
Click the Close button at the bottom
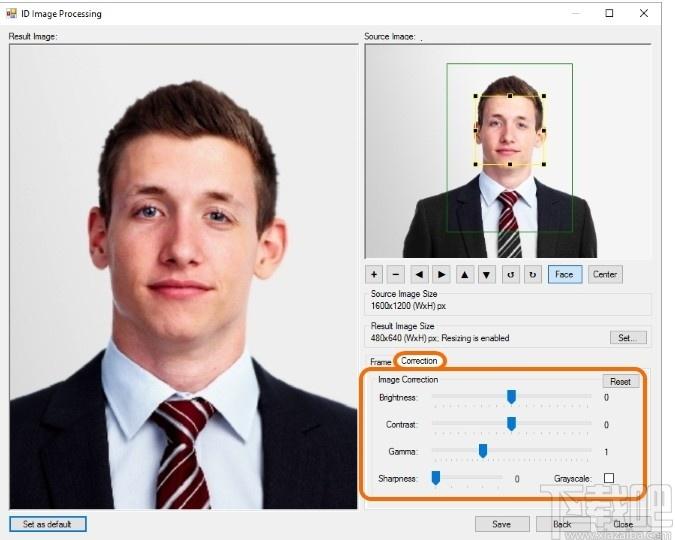[x=623, y=524]
